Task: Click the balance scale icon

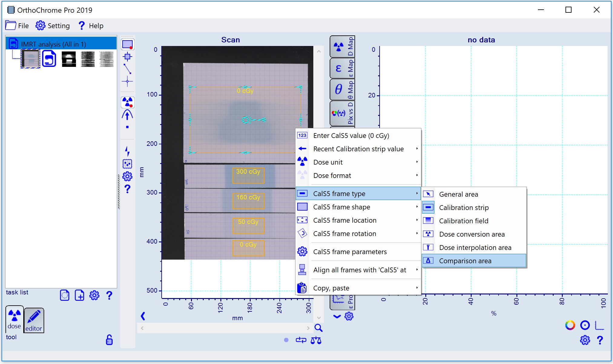Action: pyautogui.click(x=316, y=340)
